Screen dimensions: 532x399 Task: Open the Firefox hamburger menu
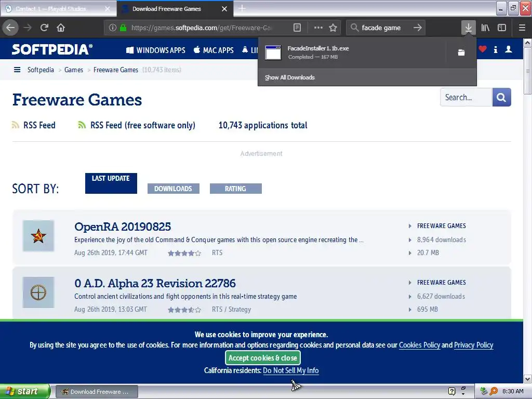click(522, 28)
